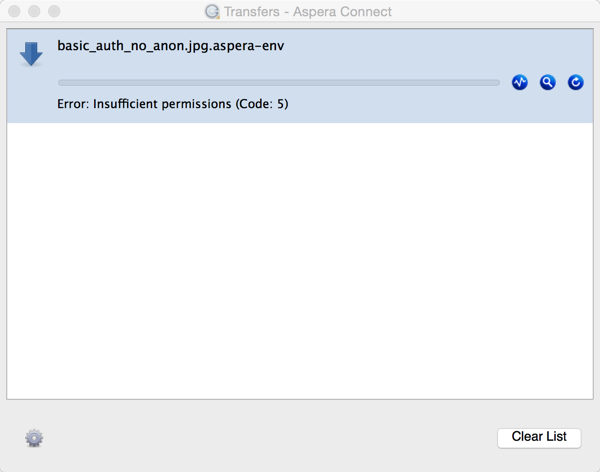600x472 pixels.
Task: Click the blue download arrow icon
Action: pyautogui.click(x=31, y=54)
